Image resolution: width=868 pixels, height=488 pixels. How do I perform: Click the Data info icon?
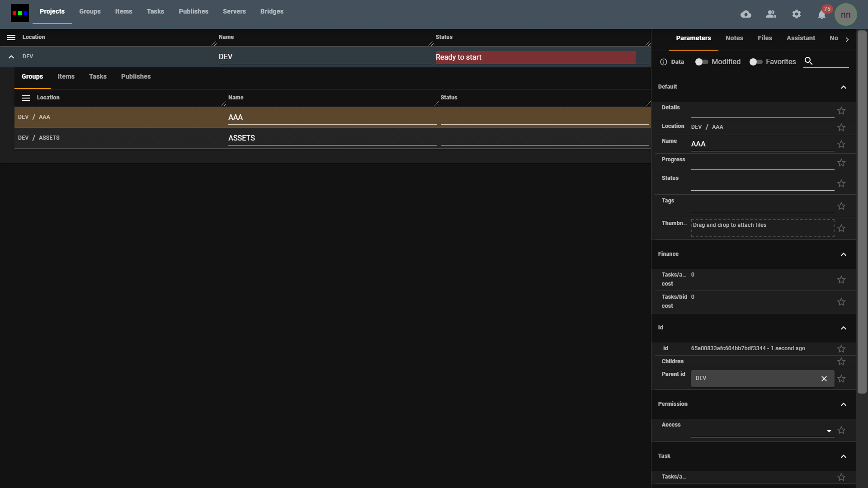click(663, 62)
